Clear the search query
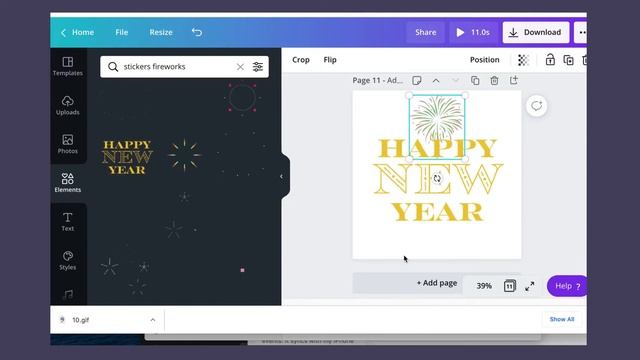Screen dimensions: 640x360 240,67
